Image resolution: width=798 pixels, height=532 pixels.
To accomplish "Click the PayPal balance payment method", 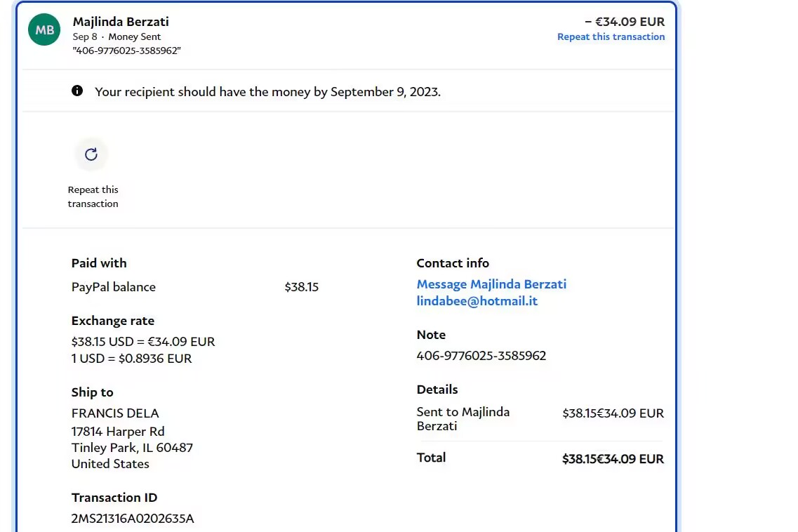I will [114, 287].
